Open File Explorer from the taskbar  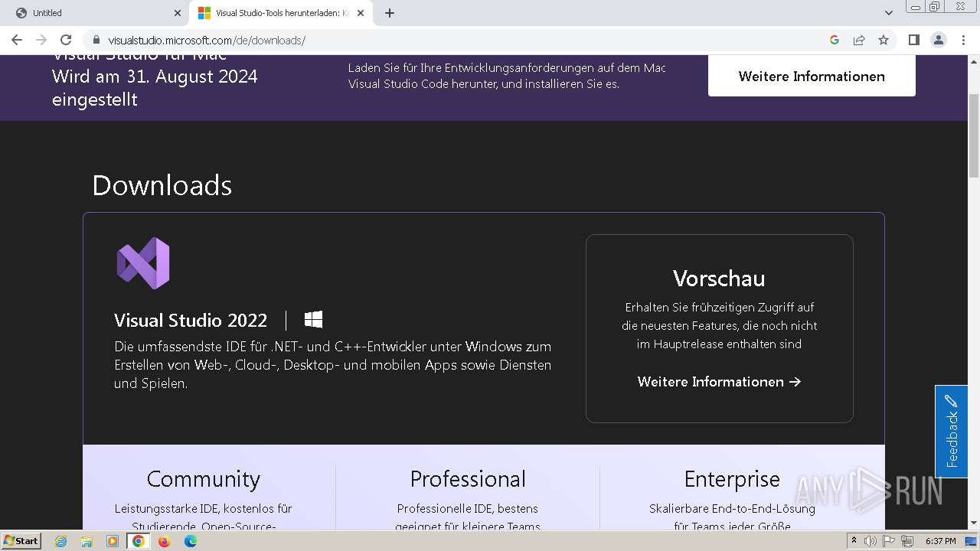(87, 541)
